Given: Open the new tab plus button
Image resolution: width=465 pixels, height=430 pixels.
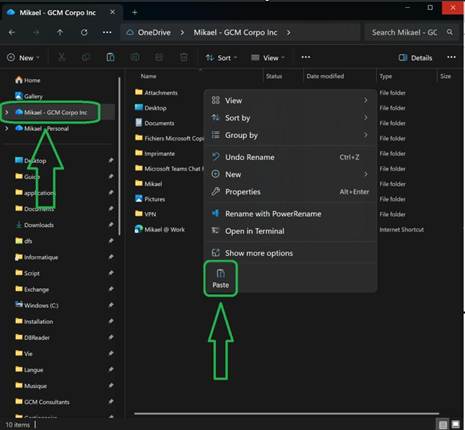Looking at the screenshot, I should tap(135, 13).
